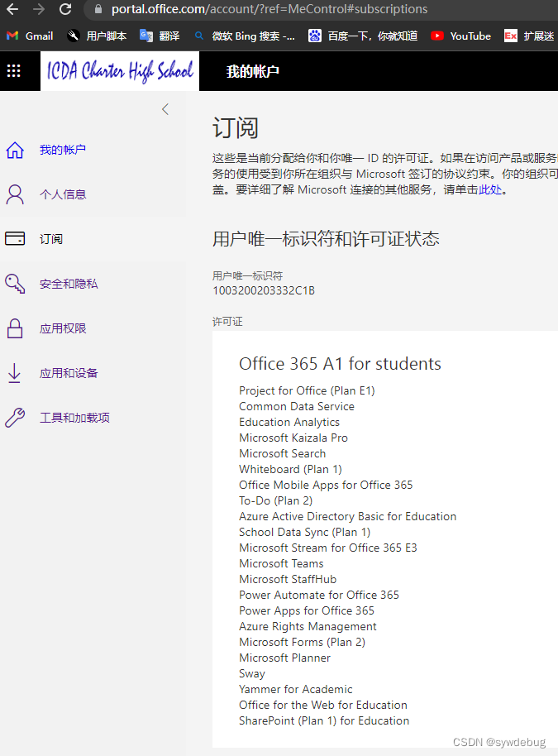
Task: Click Whiteboard (Plan 1) entry
Action: 290,469
